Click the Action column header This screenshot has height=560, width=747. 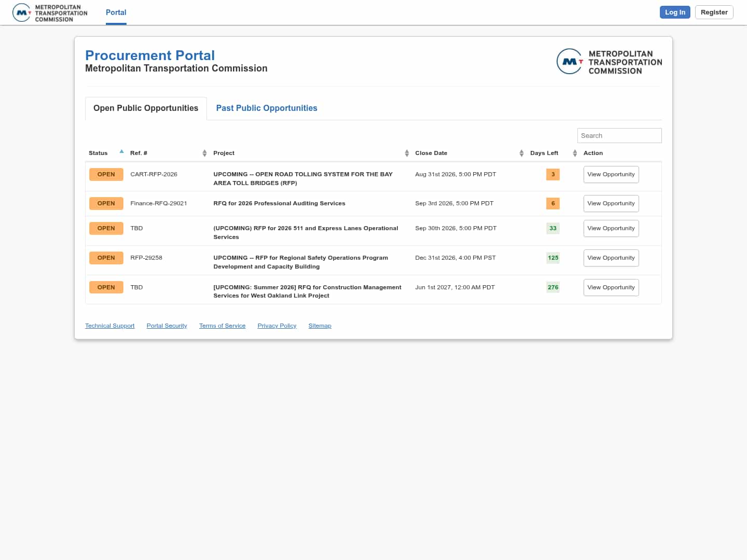coord(593,153)
